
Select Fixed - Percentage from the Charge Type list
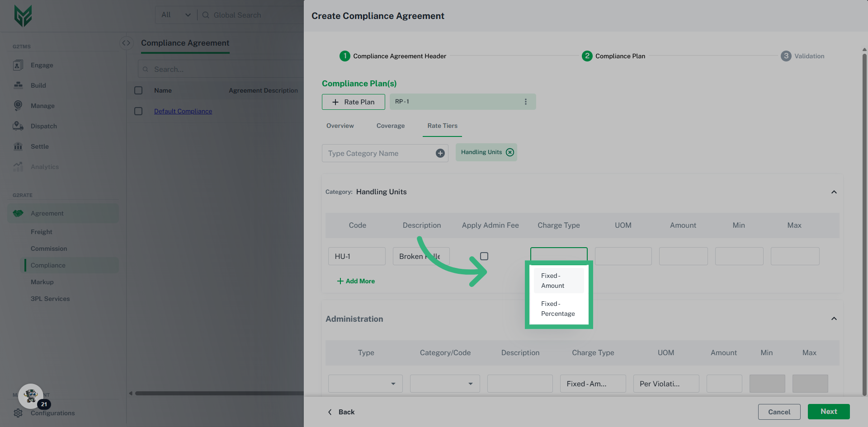tap(558, 308)
